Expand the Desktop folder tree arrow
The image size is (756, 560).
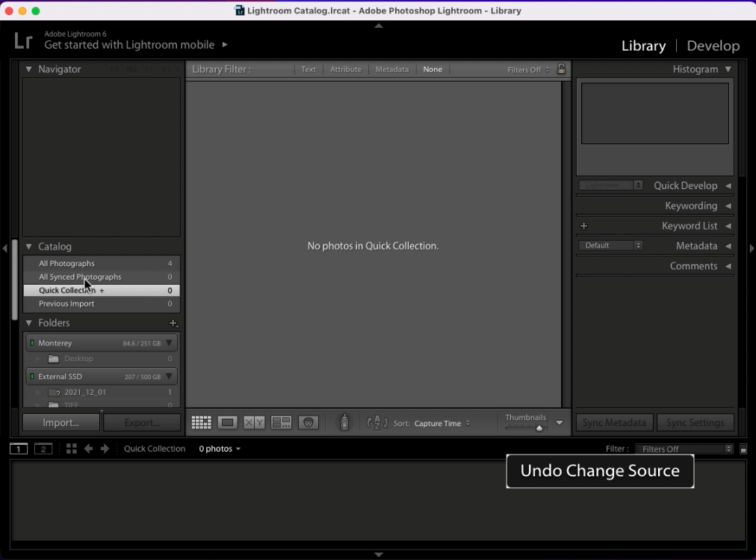point(38,359)
